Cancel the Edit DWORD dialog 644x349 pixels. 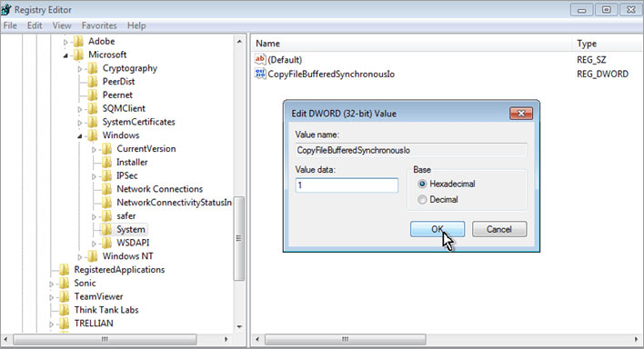pyautogui.click(x=499, y=229)
